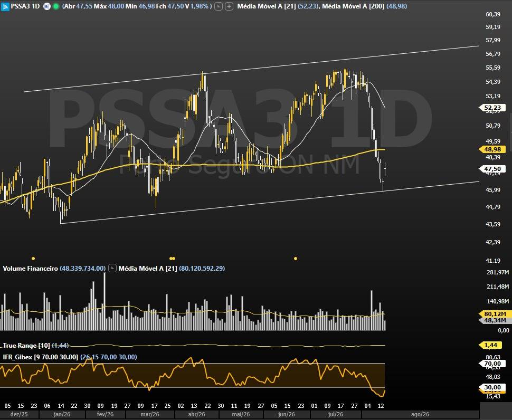Select the 60,39 price axis label

(493, 14)
